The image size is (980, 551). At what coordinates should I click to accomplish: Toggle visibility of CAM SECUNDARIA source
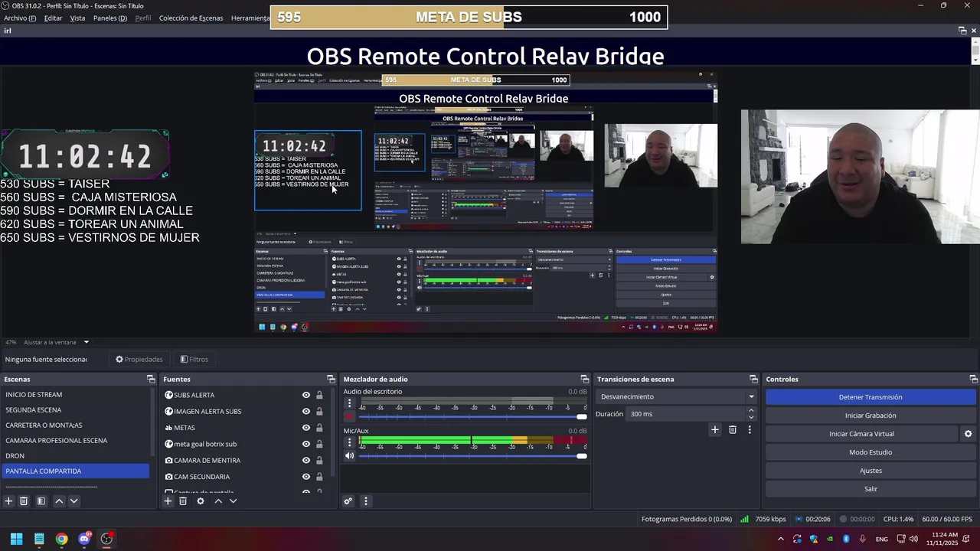coord(306,477)
